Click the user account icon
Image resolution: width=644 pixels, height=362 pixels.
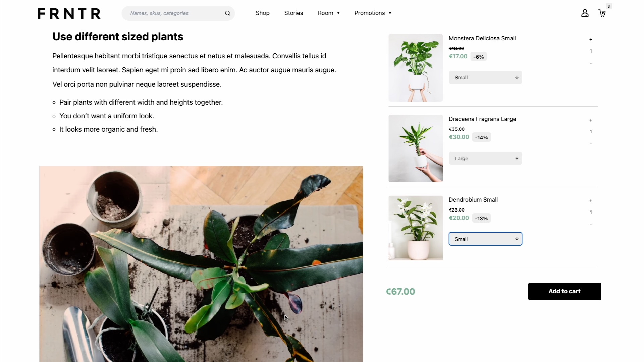pos(585,13)
